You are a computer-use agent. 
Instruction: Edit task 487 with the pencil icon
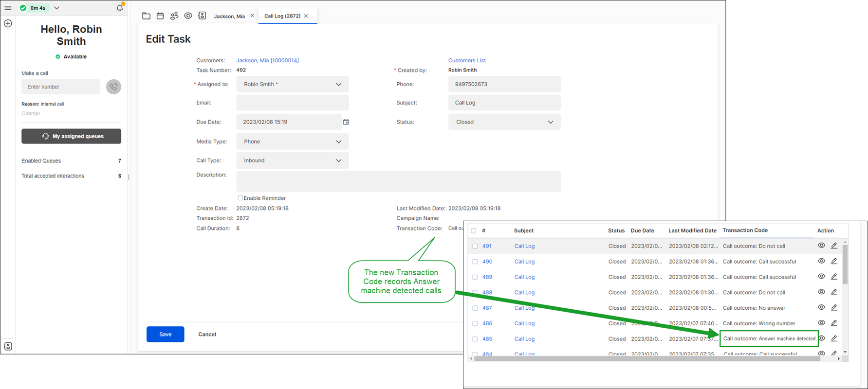(834, 308)
